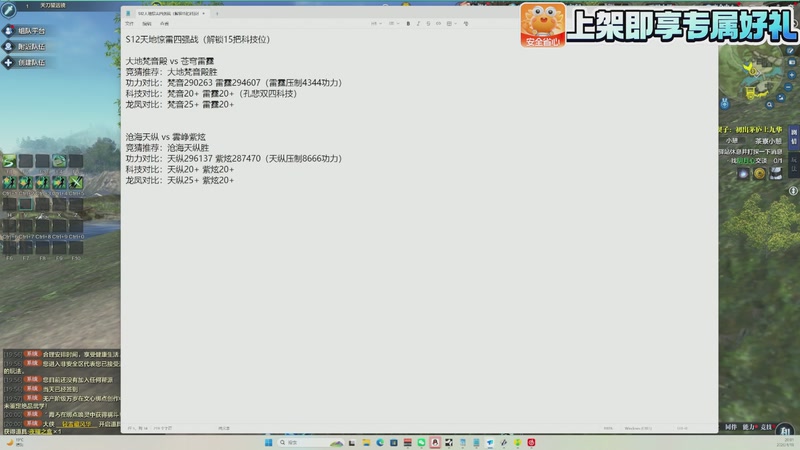This screenshot has height=450, width=800.
Task: Click the blue rabbit icon beside minimap
Action: point(725,104)
